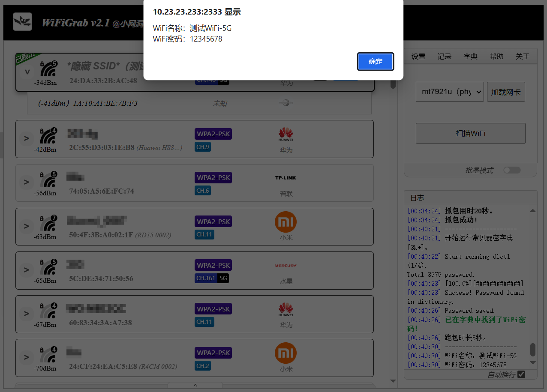Click the -42dBm WiFi signal icon
The width and height of the screenshot is (547, 392).
tap(48, 135)
